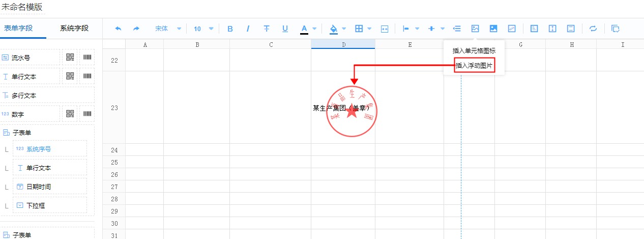The width and height of the screenshot is (644, 239).
Task: Click the barcode icon beside 数字
Action: (87, 114)
